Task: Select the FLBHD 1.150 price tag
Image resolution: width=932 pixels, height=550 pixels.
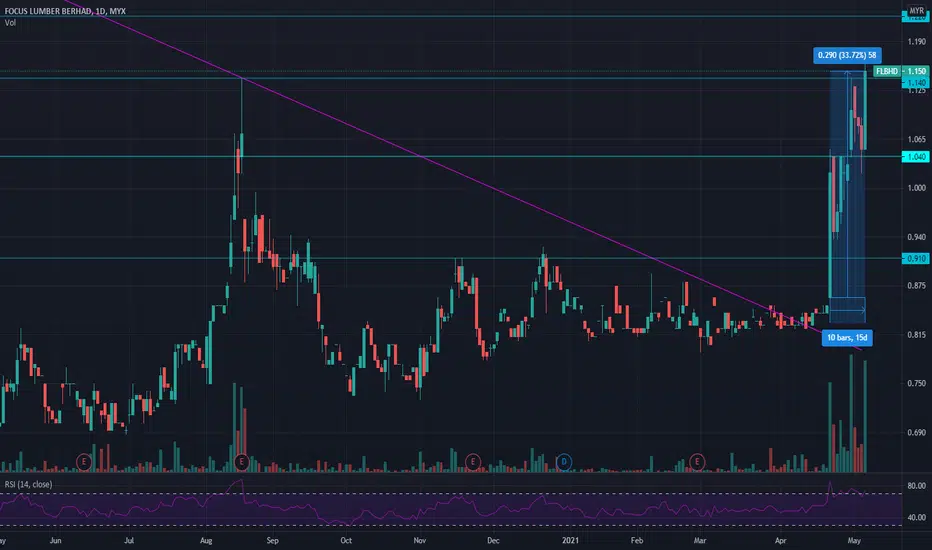Action: click(900, 71)
